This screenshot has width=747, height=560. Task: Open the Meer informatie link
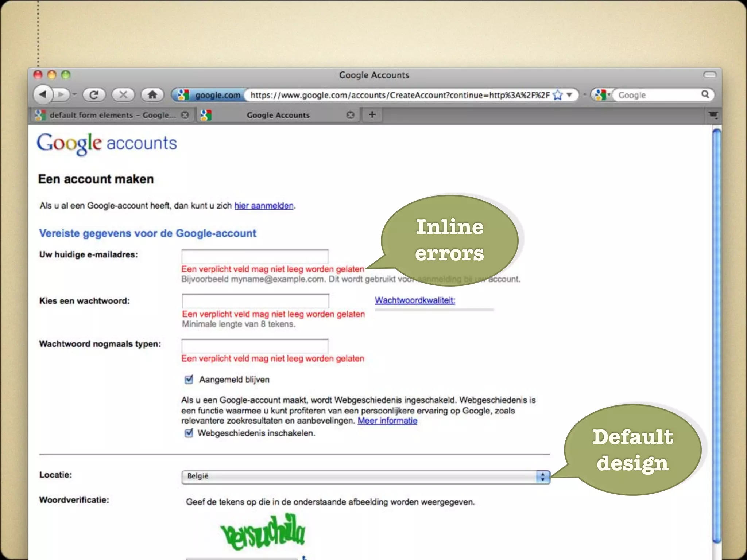coord(387,421)
